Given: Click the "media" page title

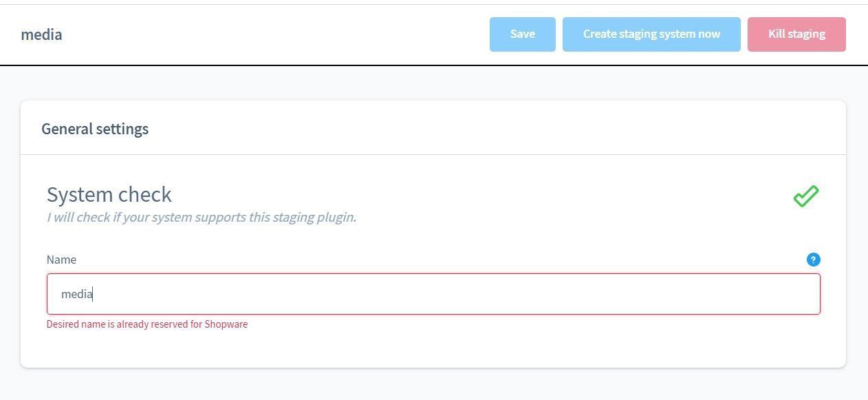Looking at the screenshot, I should point(41,34).
